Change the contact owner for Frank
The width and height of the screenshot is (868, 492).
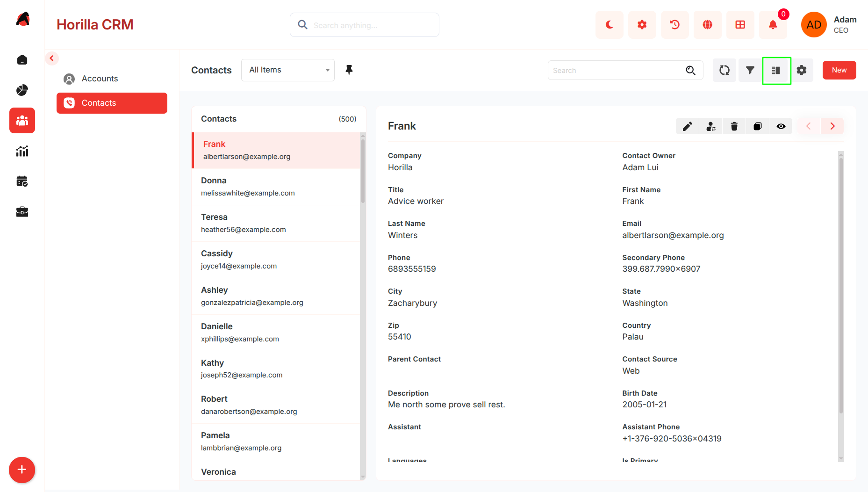710,126
